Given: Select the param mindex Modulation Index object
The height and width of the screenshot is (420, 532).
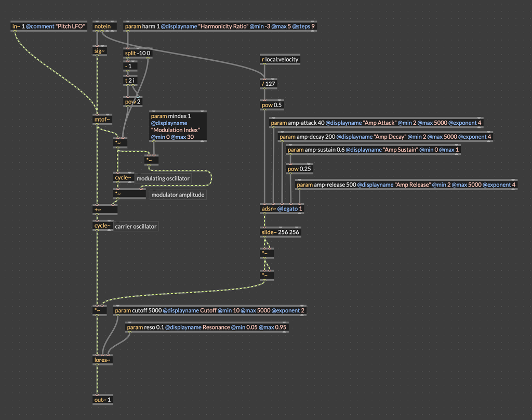Looking at the screenshot, I should tap(178, 126).
